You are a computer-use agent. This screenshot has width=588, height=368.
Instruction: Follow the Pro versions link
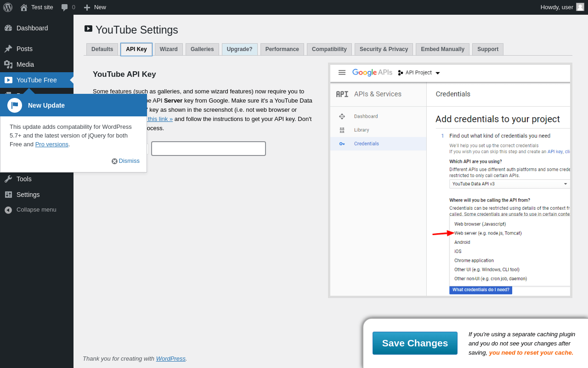(x=52, y=144)
